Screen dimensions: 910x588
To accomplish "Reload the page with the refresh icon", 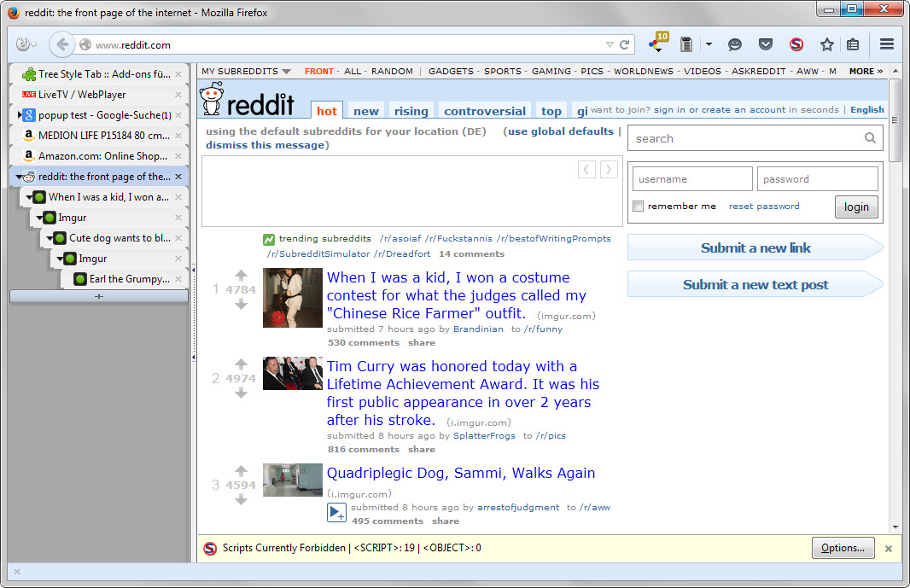I will coord(625,44).
